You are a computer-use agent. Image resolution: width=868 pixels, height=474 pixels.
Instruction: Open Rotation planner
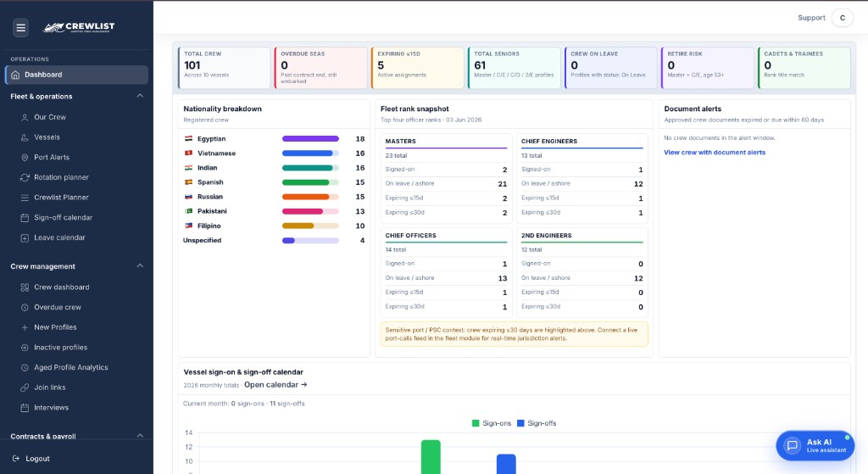61,177
